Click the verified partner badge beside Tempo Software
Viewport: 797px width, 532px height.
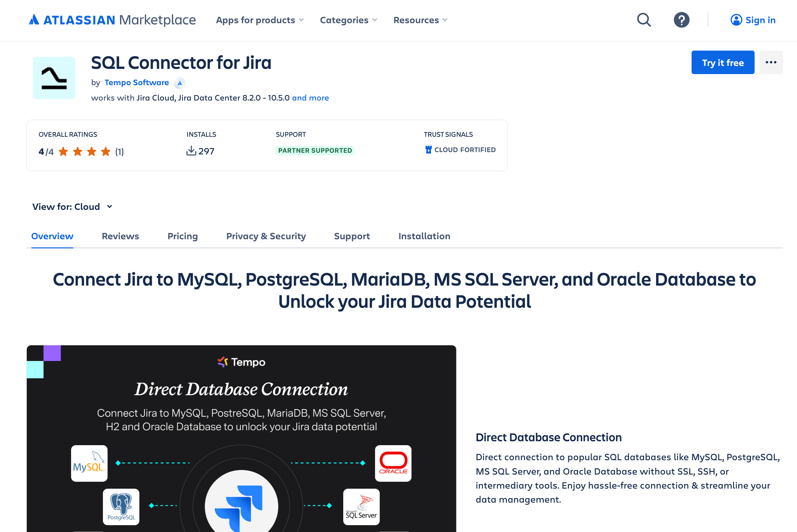180,83
